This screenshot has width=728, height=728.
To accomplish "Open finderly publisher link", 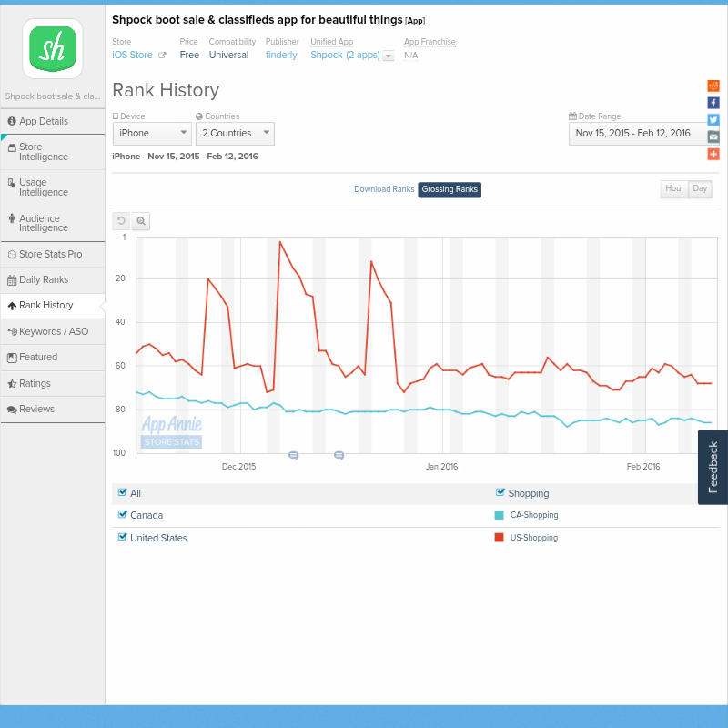I will [x=281, y=55].
